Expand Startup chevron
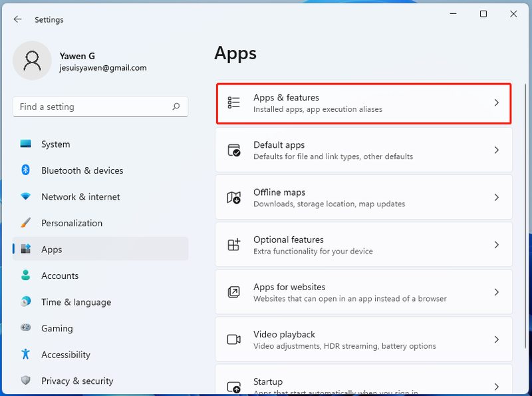This screenshot has width=532, height=396. 496,387
